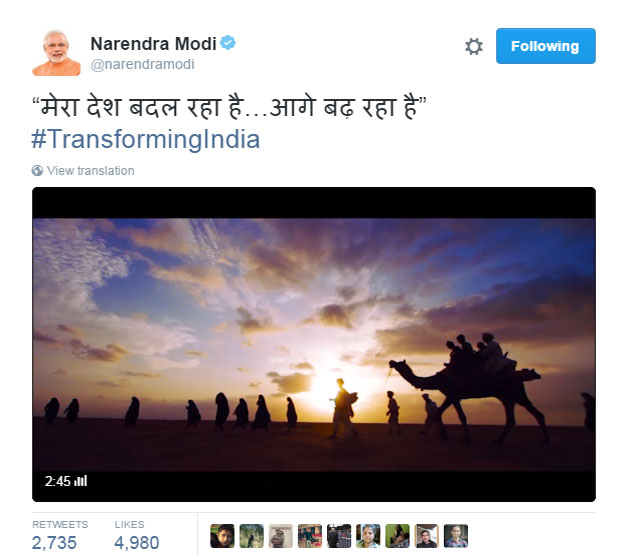Click the last liker avatar thumbnail
This screenshot has width=630, height=555.
[456, 536]
